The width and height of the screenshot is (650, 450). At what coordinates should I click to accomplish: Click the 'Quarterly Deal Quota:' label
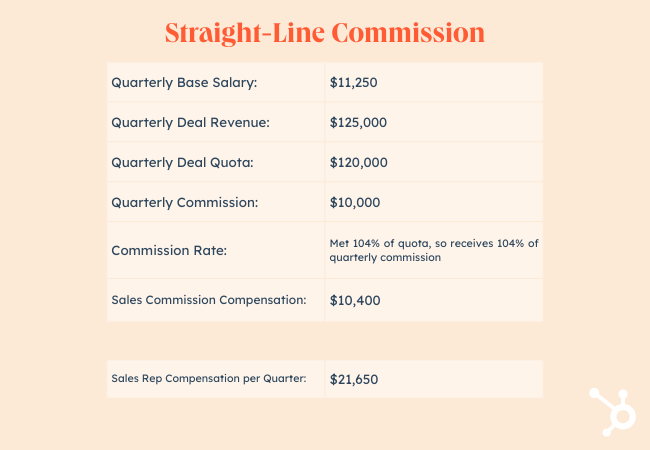pos(183,162)
